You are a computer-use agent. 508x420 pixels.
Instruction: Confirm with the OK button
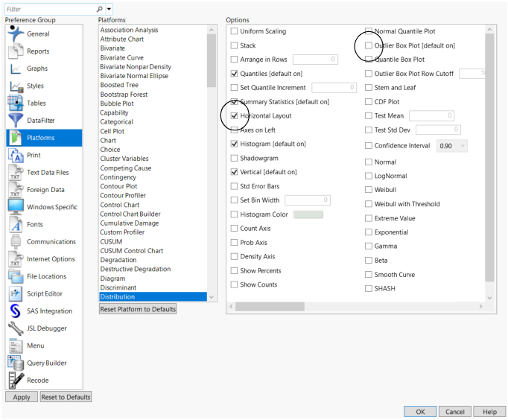coord(420,412)
